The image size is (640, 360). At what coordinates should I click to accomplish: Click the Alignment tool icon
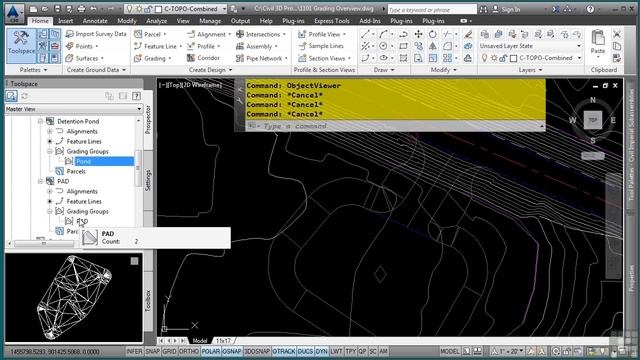191,34
